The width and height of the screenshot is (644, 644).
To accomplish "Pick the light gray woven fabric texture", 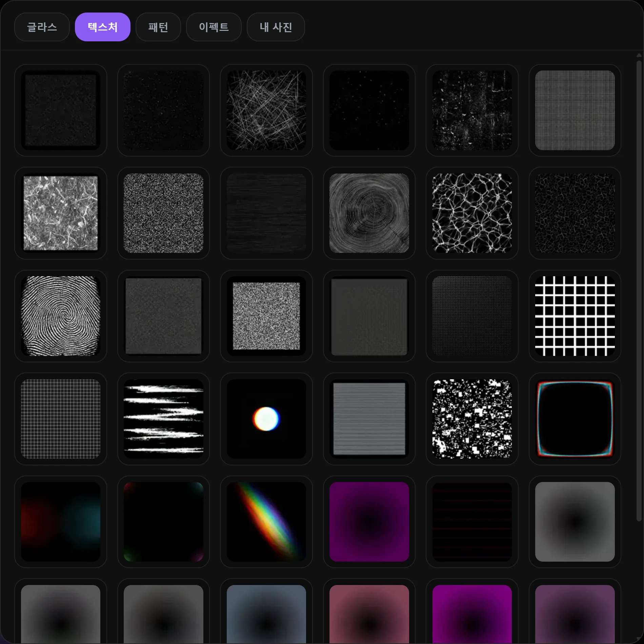I will [x=575, y=110].
